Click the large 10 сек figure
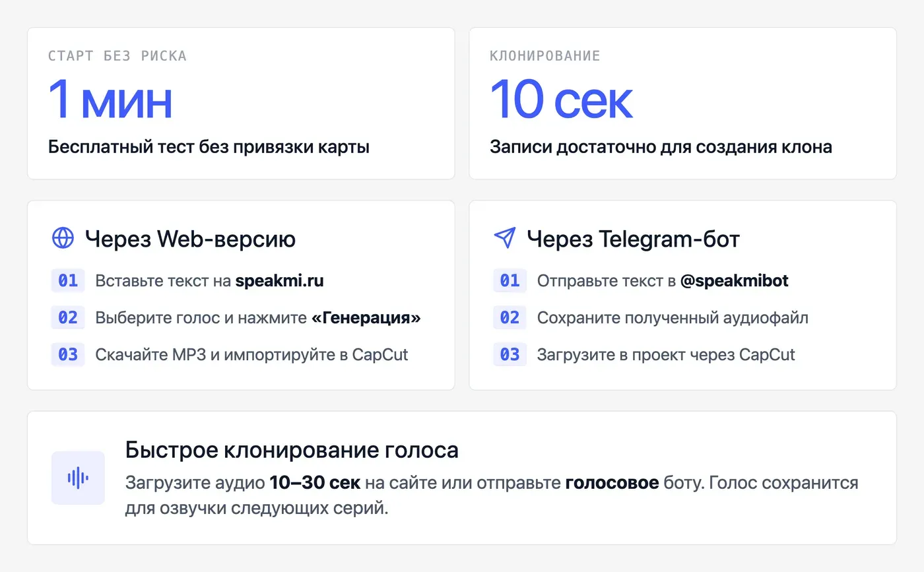The width and height of the screenshot is (924, 572). [561, 100]
